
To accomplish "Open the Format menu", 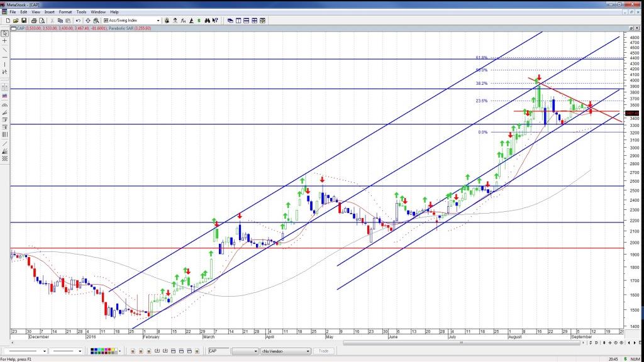I will point(65,12).
